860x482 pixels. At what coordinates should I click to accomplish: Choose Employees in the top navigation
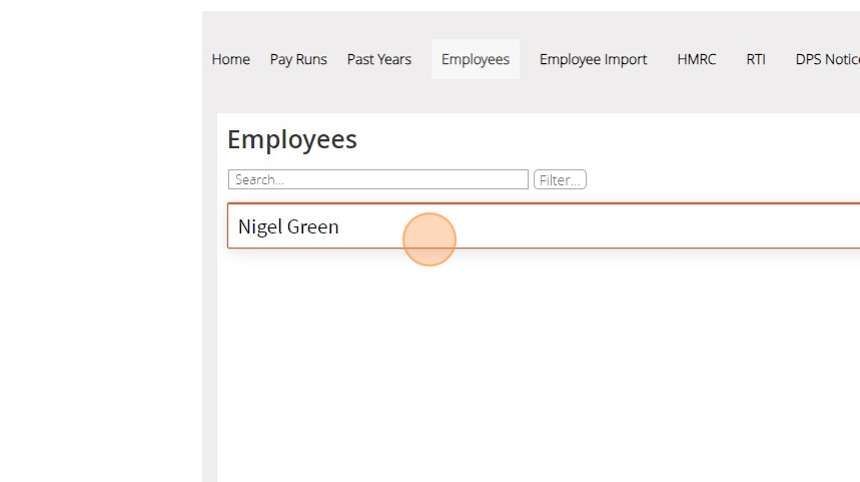475,59
